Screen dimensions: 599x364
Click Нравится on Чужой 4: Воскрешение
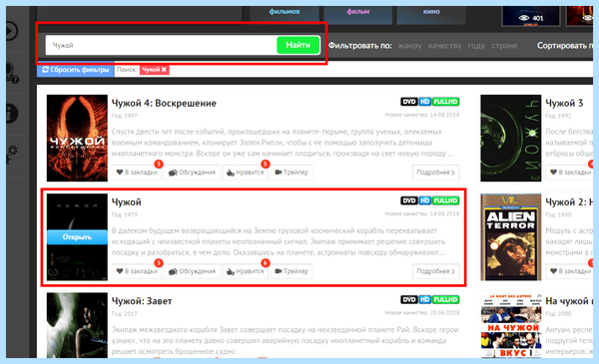click(245, 173)
